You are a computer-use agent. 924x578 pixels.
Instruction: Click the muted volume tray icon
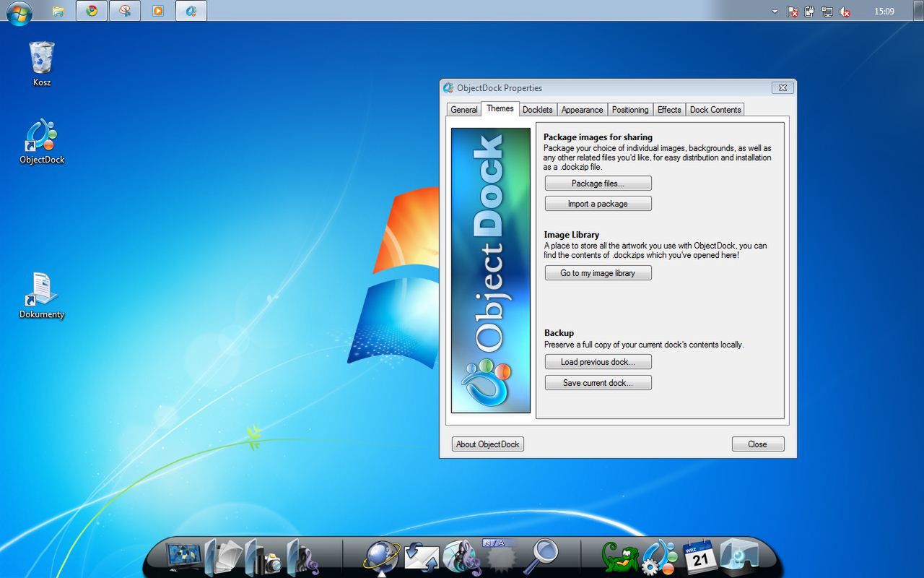(845, 12)
